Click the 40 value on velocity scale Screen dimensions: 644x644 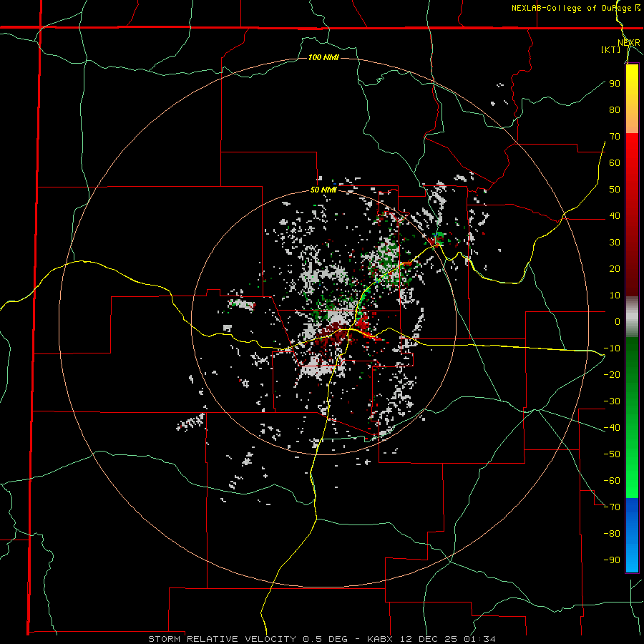(615, 216)
